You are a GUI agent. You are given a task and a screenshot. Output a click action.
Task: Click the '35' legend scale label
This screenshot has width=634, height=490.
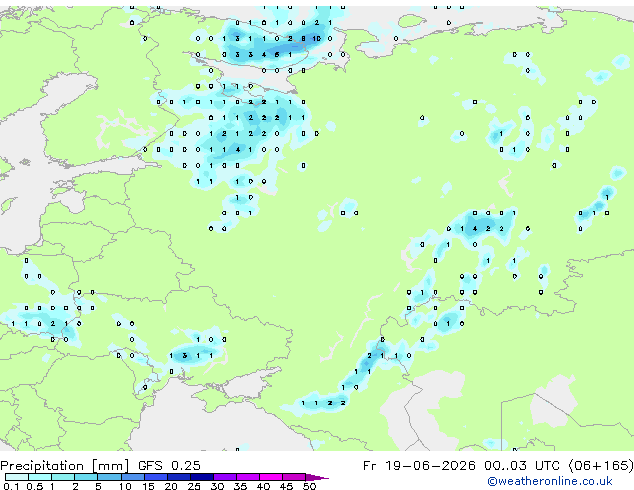240,486
